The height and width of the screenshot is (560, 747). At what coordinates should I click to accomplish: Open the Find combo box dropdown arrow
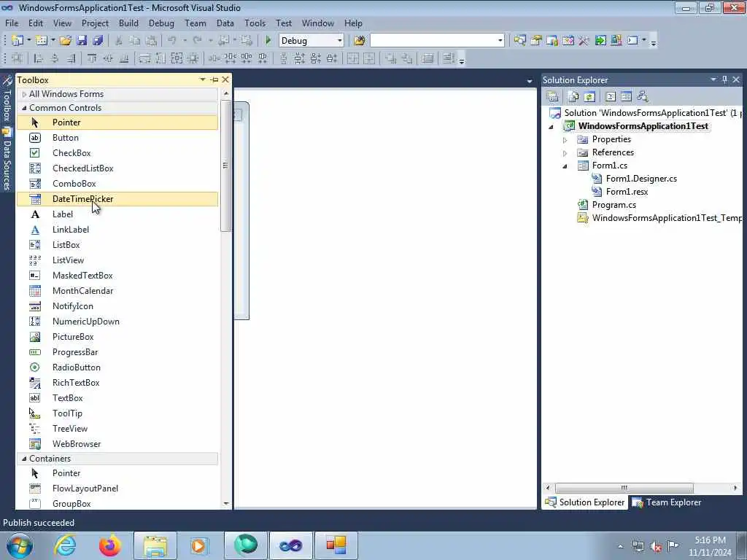point(500,41)
